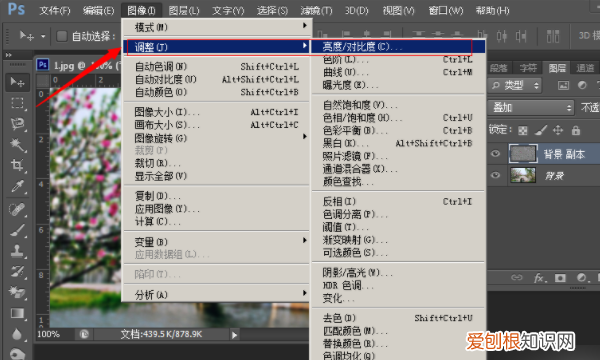Screen dimensions: 600x360
Task: Click the 背景 副本 layer thumbnail
Action: point(523,154)
